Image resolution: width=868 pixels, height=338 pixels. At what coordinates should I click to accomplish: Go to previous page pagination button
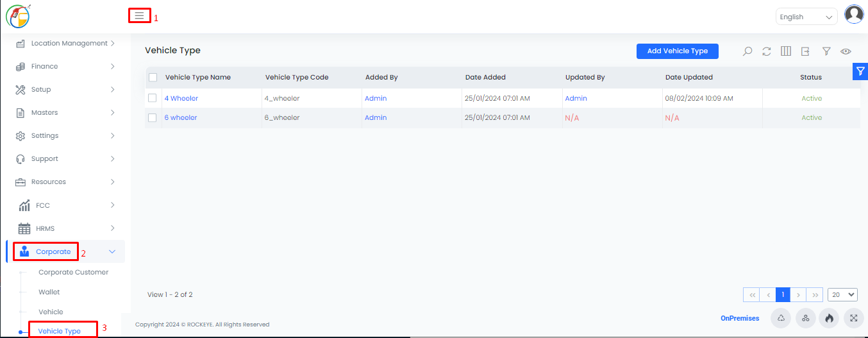click(x=767, y=294)
